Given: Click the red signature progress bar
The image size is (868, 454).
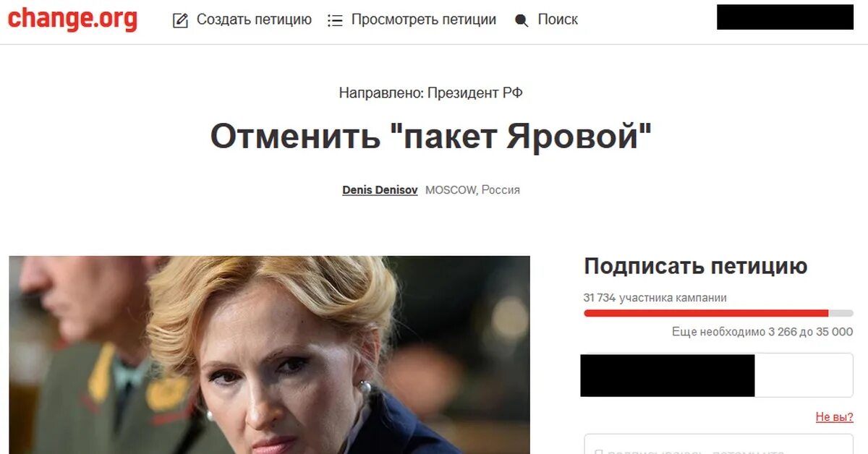Looking at the screenshot, I should click(718, 313).
